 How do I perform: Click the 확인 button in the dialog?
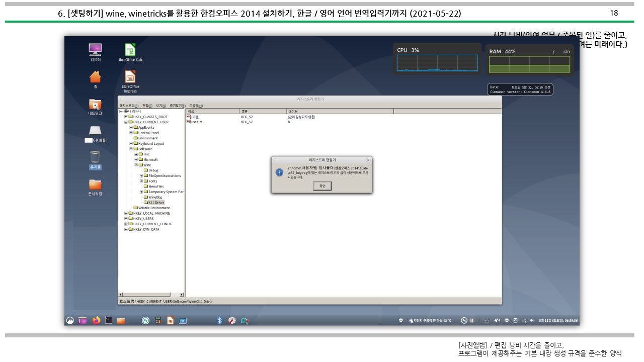322,186
